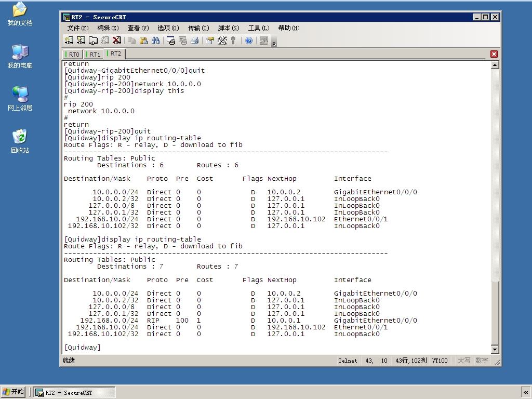Click the grayed last toolbar icon
The width and height of the screenshot is (532, 399).
click(264, 41)
